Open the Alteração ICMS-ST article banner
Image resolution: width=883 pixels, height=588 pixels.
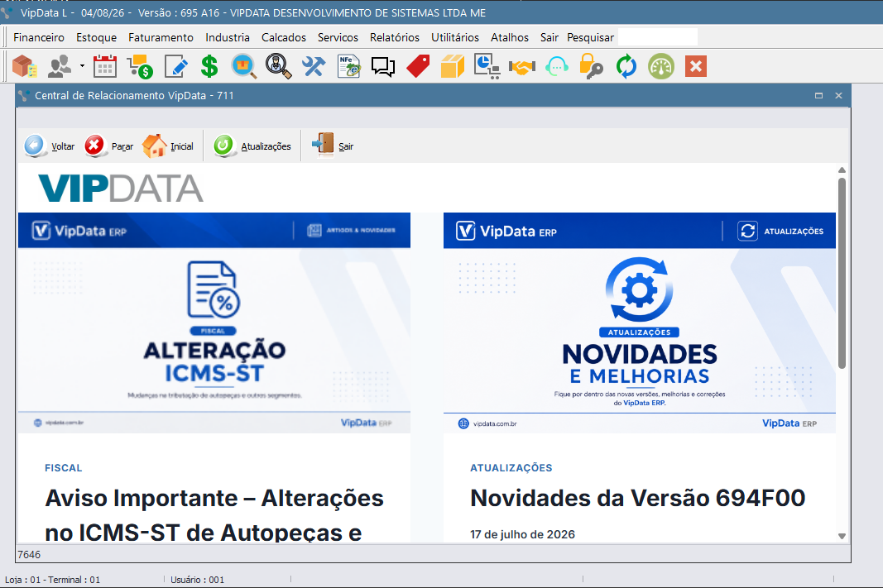tap(214, 323)
